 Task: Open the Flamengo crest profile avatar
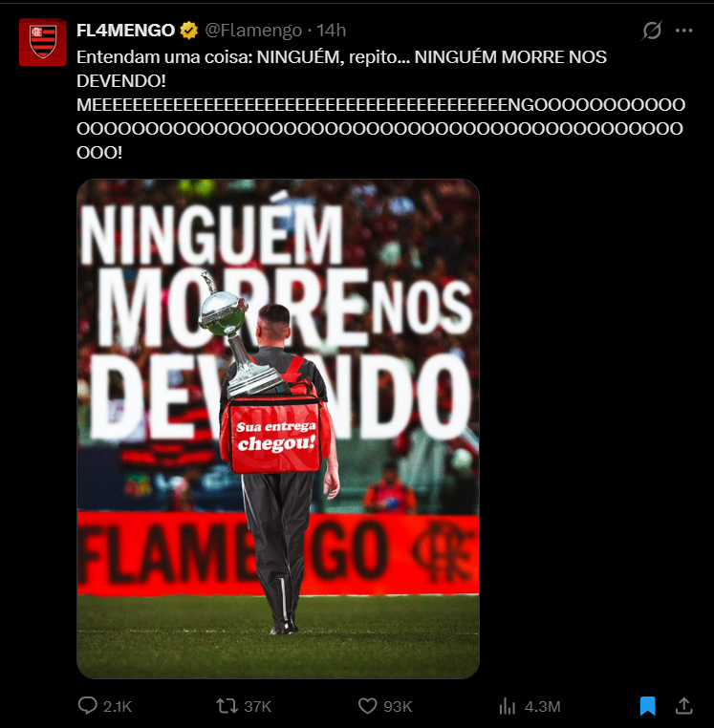[x=43, y=42]
